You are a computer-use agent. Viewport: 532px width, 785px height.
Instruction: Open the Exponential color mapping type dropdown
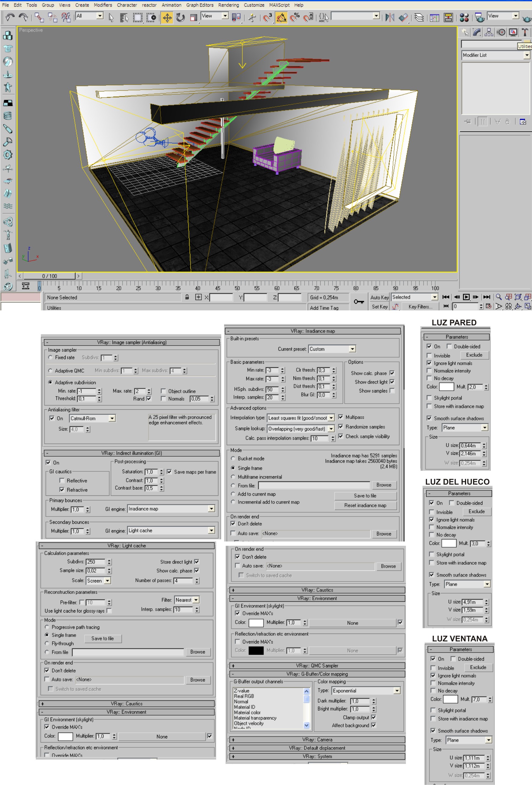tap(366, 691)
